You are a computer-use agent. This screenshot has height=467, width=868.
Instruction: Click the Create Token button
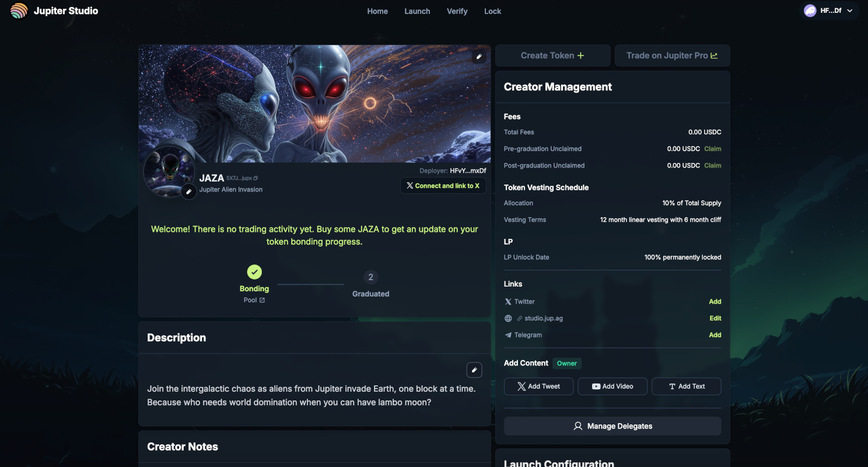[x=552, y=55]
